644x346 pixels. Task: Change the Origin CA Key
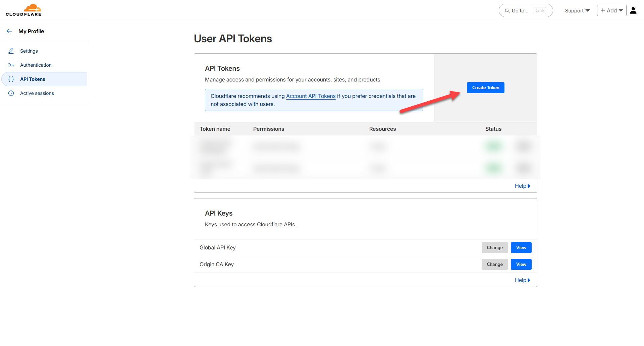coord(495,265)
